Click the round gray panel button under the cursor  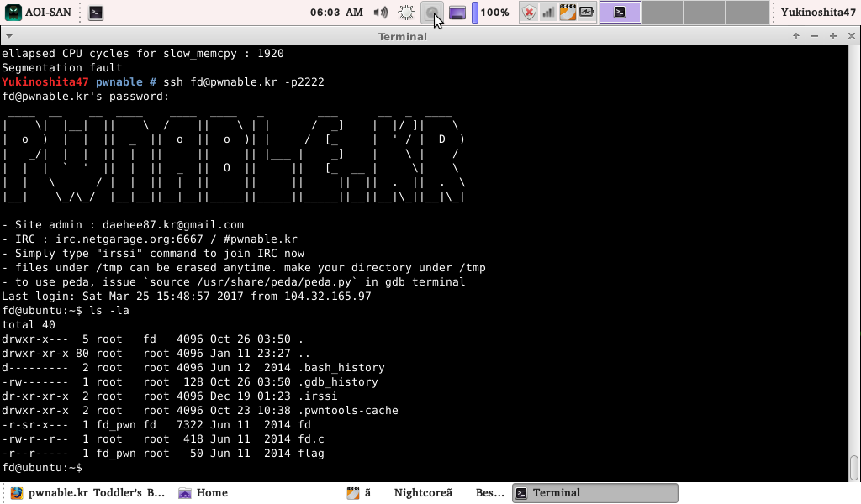[x=432, y=12]
